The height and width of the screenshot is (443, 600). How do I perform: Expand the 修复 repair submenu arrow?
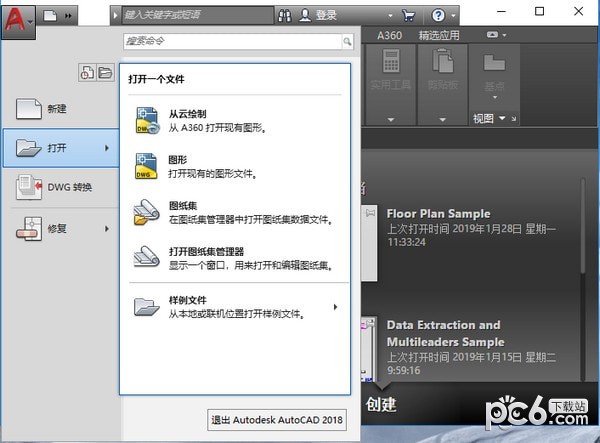[106, 229]
